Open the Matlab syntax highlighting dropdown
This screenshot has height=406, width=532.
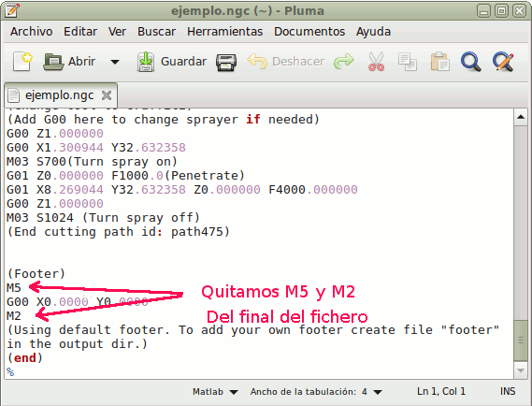[x=215, y=392]
